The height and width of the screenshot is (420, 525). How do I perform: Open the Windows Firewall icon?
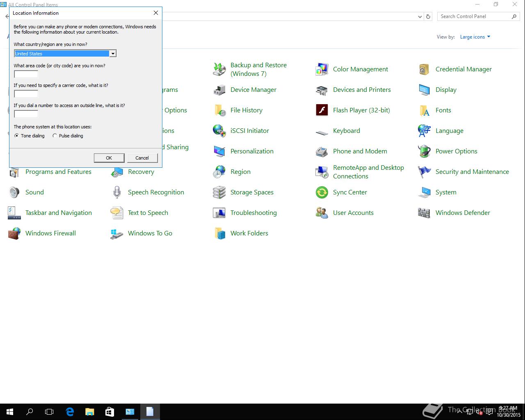[x=14, y=233]
